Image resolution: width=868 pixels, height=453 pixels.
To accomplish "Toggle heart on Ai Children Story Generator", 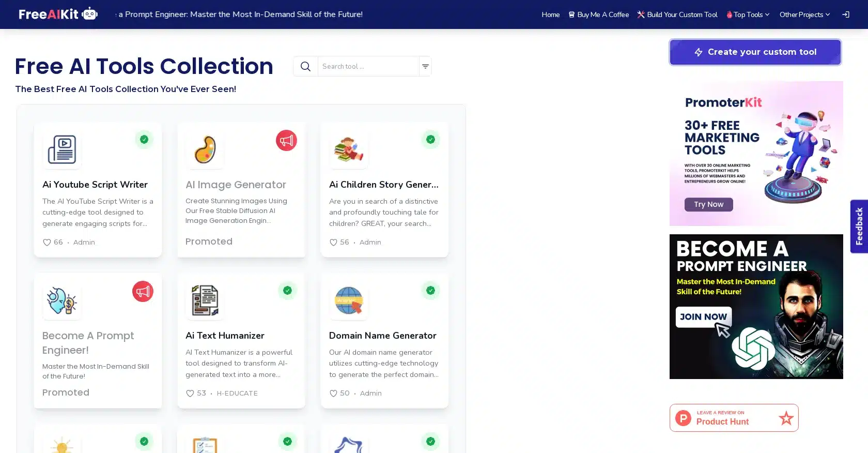I will click(x=334, y=243).
